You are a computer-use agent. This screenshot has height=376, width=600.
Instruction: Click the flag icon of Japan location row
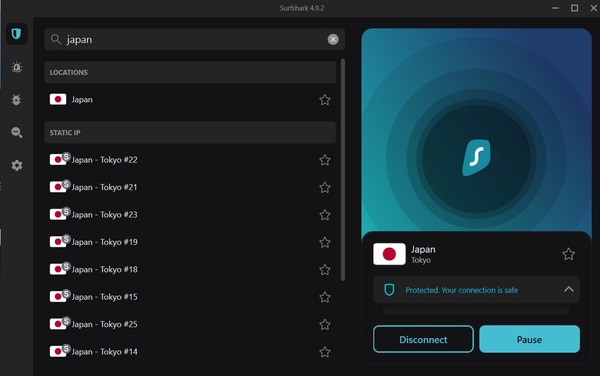(58, 99)
